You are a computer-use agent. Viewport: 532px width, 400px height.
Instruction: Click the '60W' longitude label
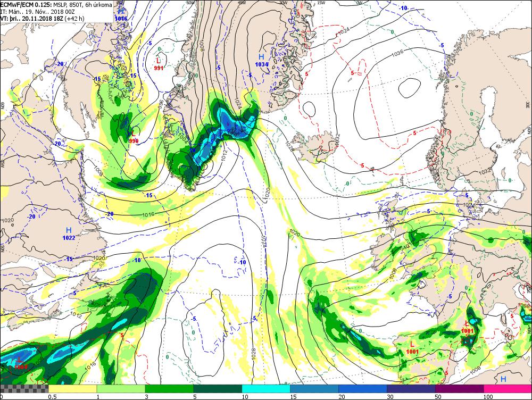pyautogui.click(x=190, y=3)
